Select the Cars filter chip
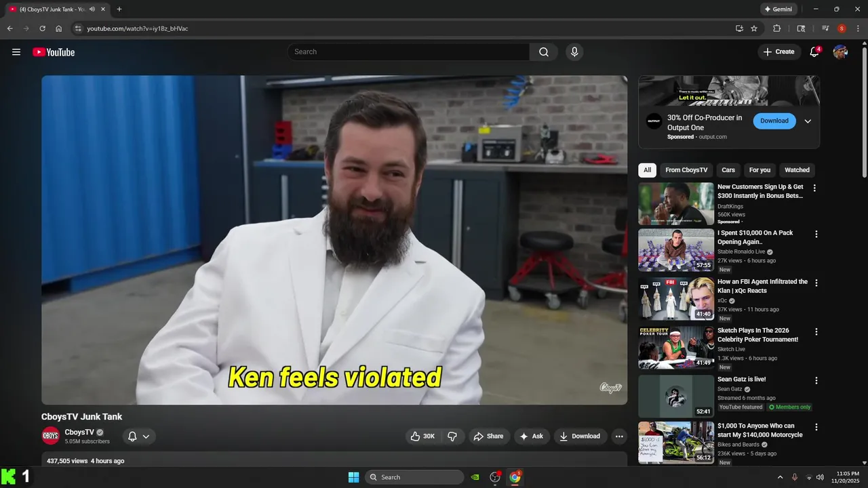868x488 pixels. tap(728, 170)
